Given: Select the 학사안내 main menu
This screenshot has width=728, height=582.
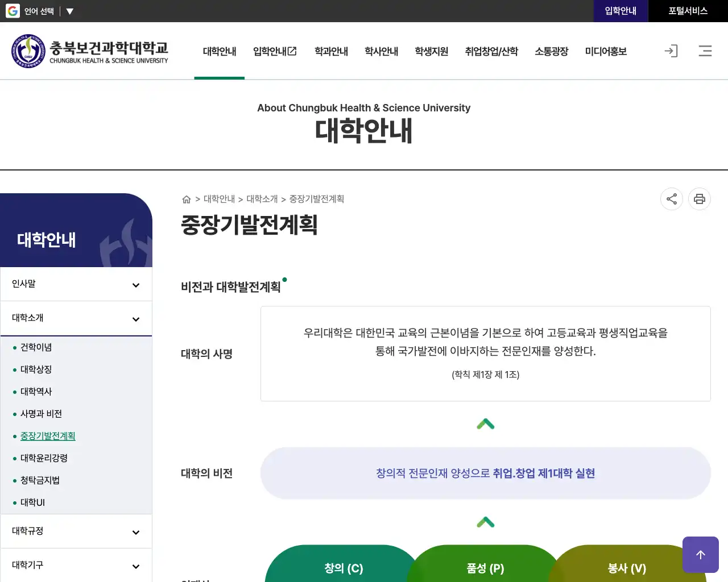Looking at the screenshot, I should (381, 51).
